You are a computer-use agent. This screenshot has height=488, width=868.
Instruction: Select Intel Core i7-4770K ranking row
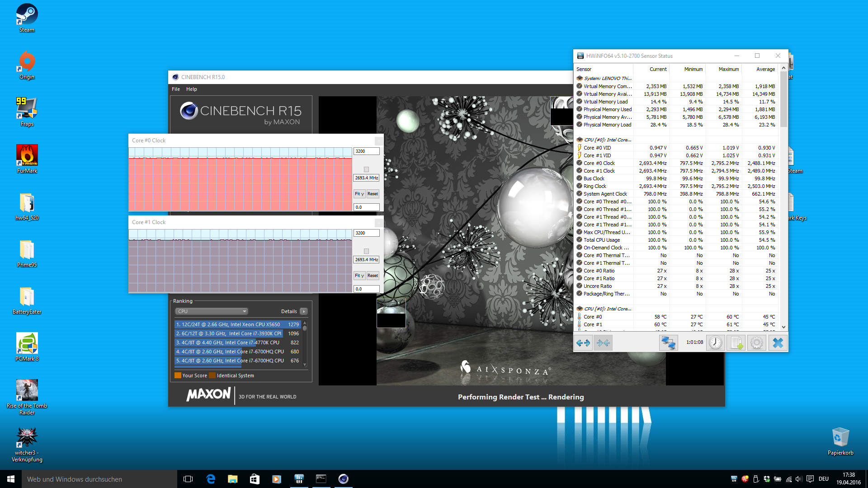pyautogui.click(x=238, y=343)
